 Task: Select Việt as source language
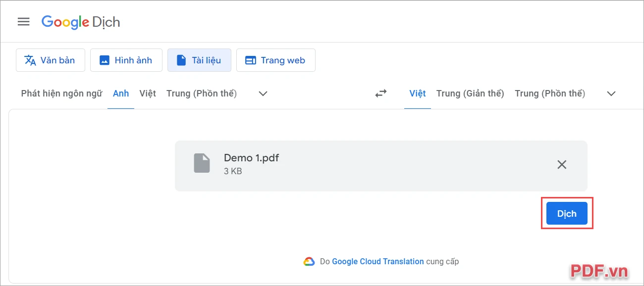(x=148, y=93)
